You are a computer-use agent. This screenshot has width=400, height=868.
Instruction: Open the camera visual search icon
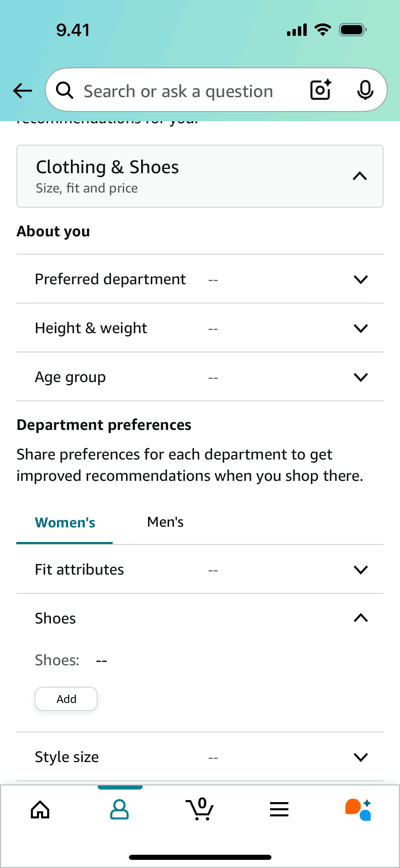(x=319, y=90)
